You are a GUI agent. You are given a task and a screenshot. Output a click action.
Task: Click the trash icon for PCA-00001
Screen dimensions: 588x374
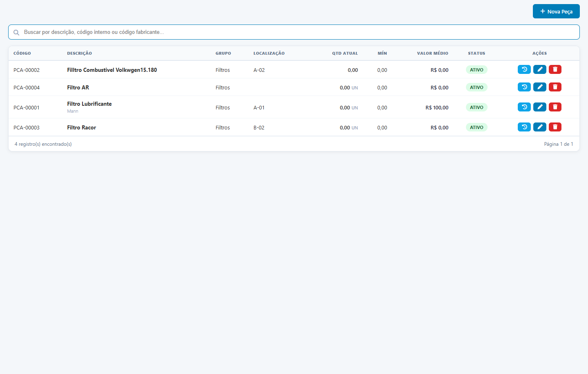(555, 107)
